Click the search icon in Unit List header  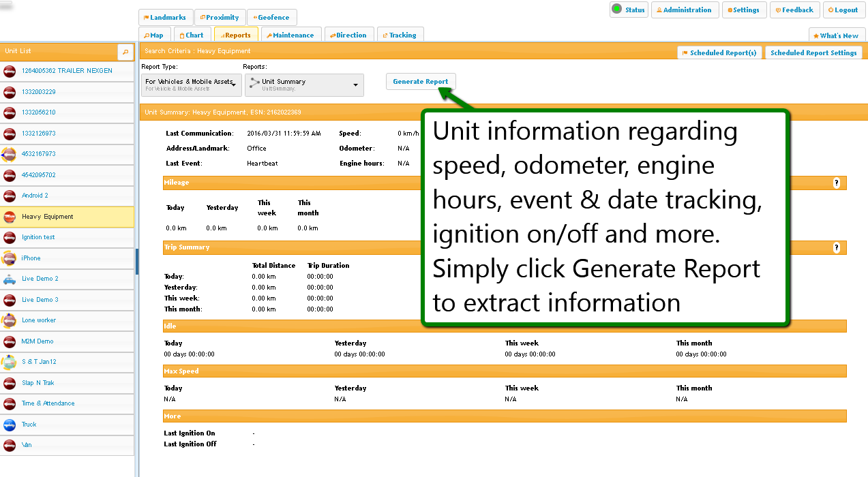125,52
